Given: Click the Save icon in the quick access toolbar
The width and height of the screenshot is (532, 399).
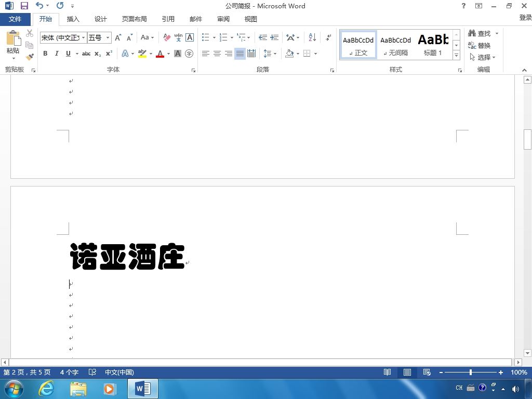Looking at the screenshot, I should click(x=24, y=6).
